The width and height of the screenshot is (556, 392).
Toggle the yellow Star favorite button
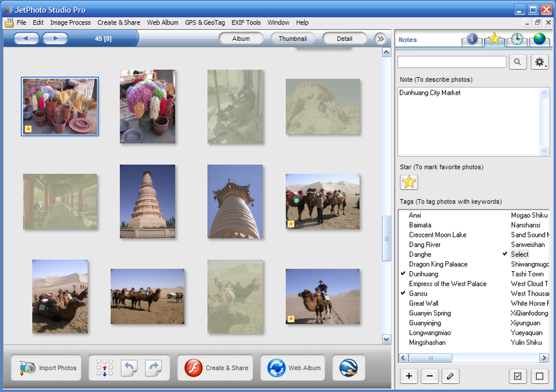point(409,182)
